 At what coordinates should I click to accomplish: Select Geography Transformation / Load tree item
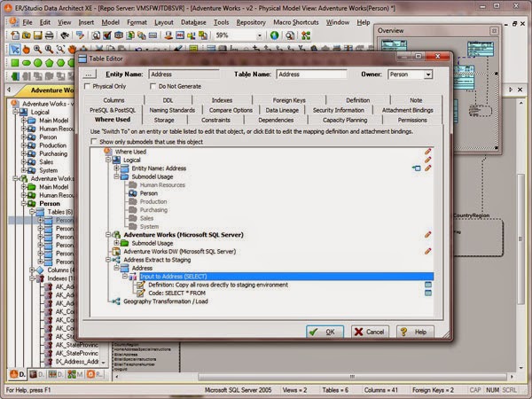166,301
